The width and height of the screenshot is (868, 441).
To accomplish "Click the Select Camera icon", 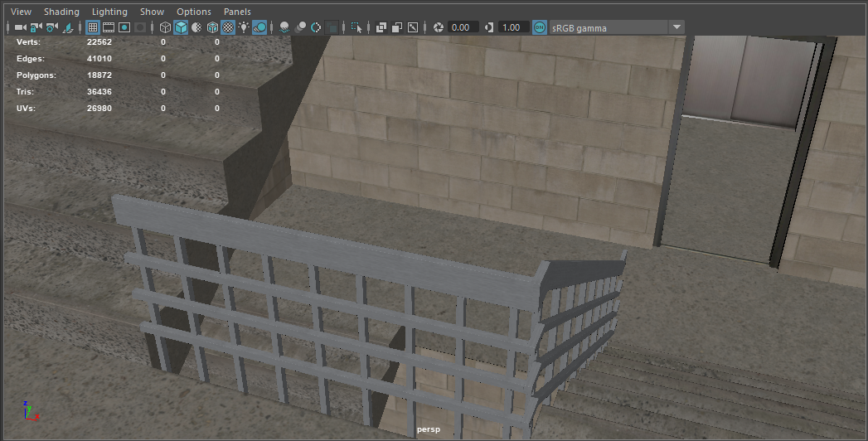I will coord(21,27).
